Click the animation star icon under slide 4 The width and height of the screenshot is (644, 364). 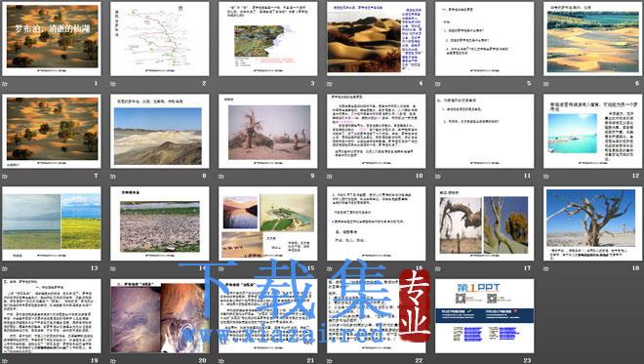pyautogui.click(x=330, y=83)
